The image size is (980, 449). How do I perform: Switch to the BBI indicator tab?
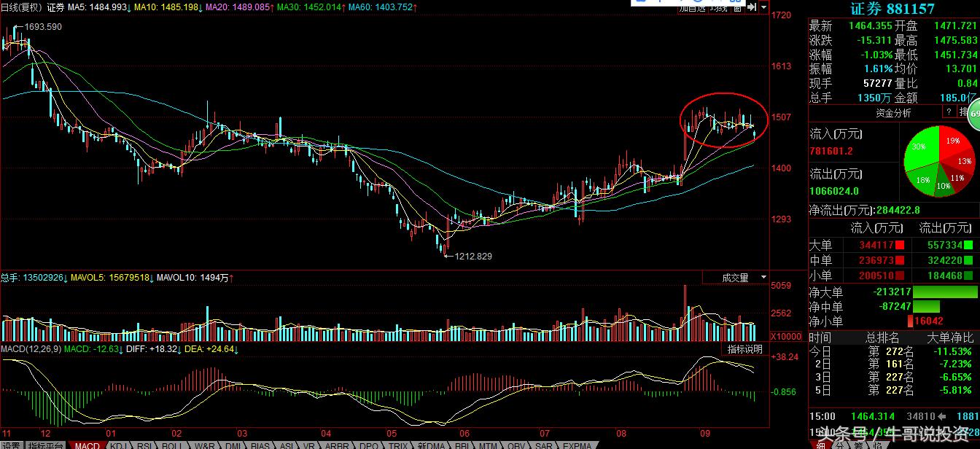[x=462, y=445]
